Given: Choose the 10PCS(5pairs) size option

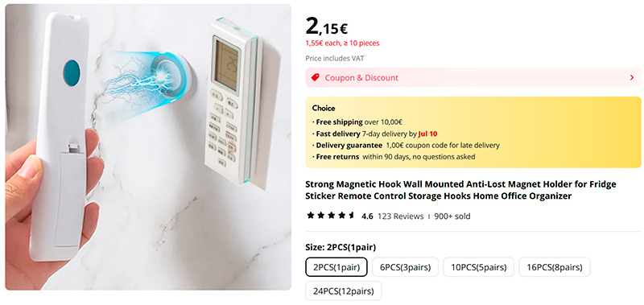Looking at the screenshot, I should click(478, 267).
